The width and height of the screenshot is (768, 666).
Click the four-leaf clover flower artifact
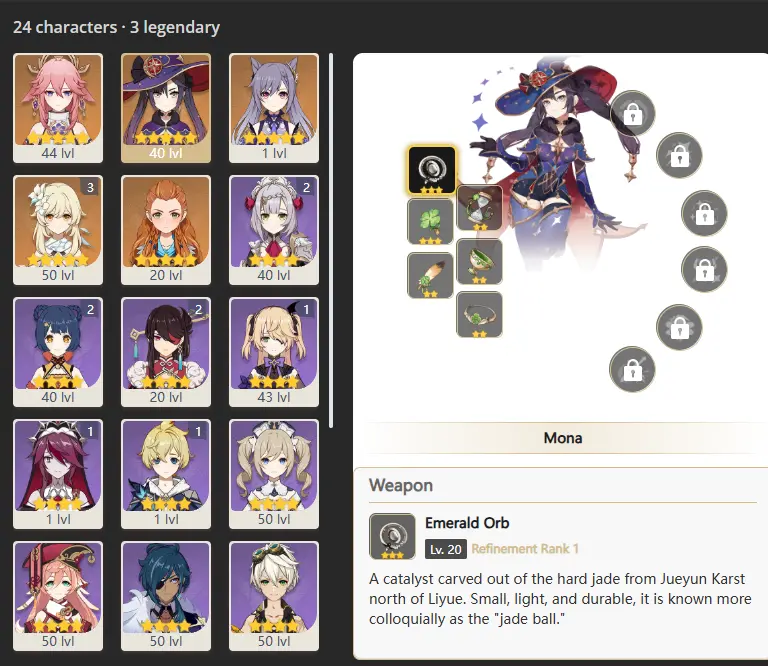[x=430, y=221]
